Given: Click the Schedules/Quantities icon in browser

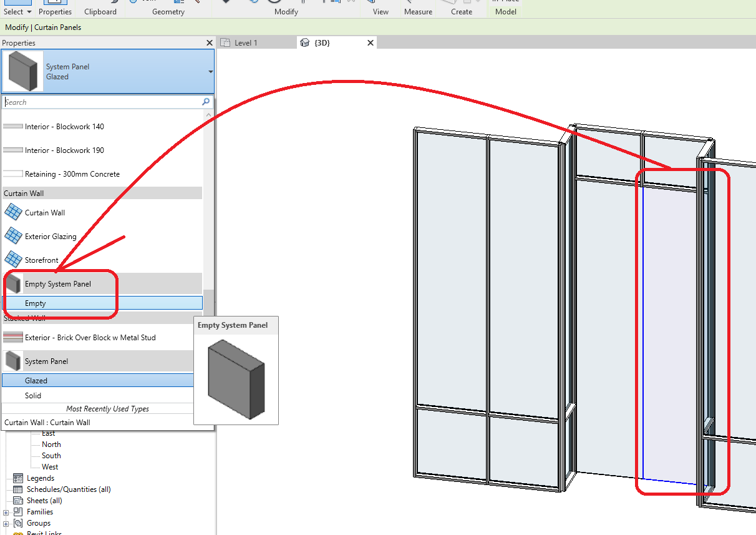Looking at the screenshot, I should pyautogui.click(x=18, y=489).
